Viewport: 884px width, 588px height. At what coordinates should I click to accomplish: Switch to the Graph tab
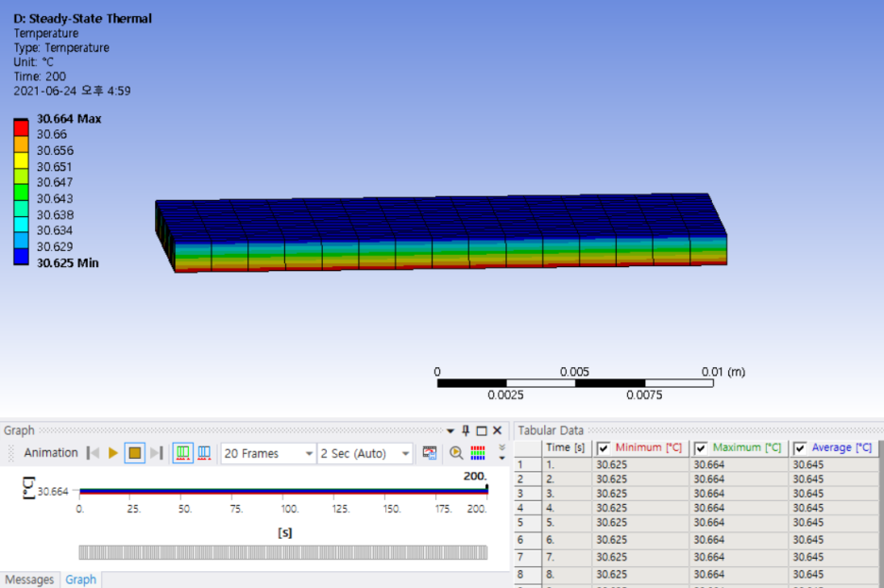tap(80, 580)
